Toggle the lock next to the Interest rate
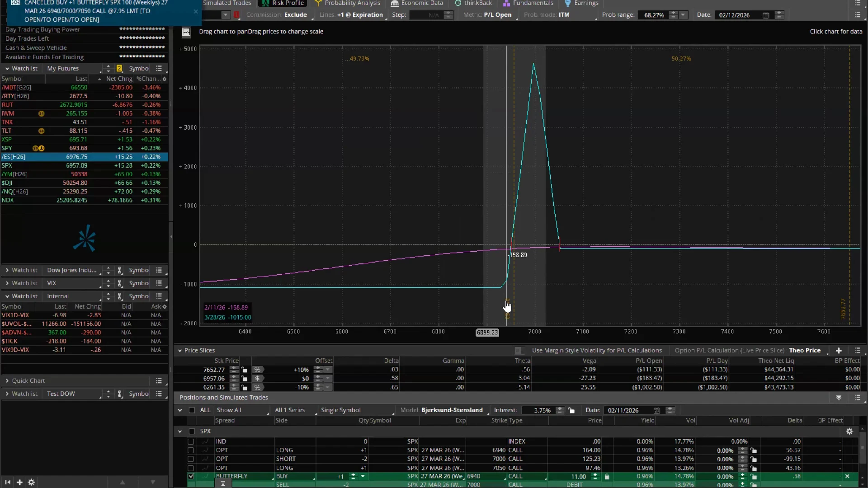Viewport: 868px width, 488px height. pyautogui.click(x=571, y=410)
